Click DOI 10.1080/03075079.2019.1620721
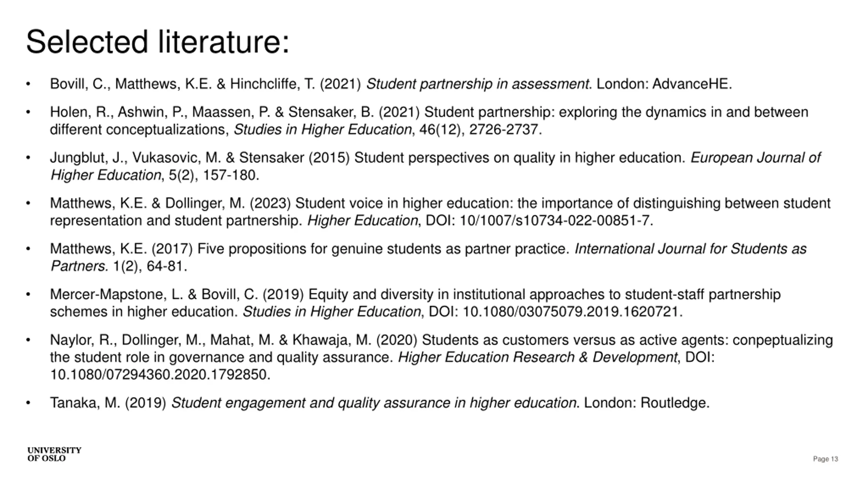The width and height of the screenshot is (868, 488). (x=555, y=312)
